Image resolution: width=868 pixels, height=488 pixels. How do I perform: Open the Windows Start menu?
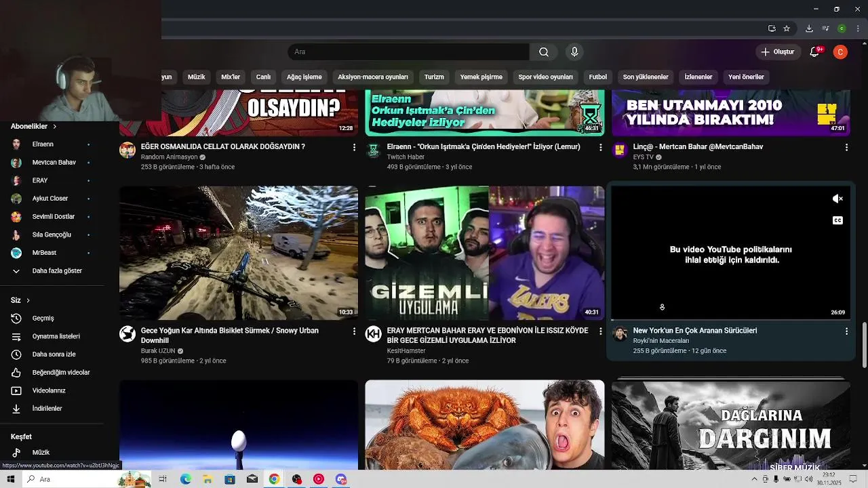click(11, 479)
